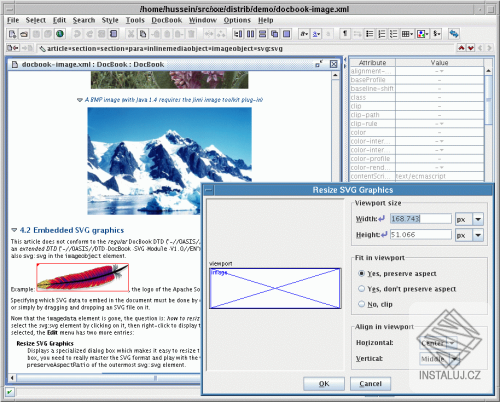Click the document vertical scroll up arrow
This screenshot has height=402, width=500.
[x=335, y=75]
